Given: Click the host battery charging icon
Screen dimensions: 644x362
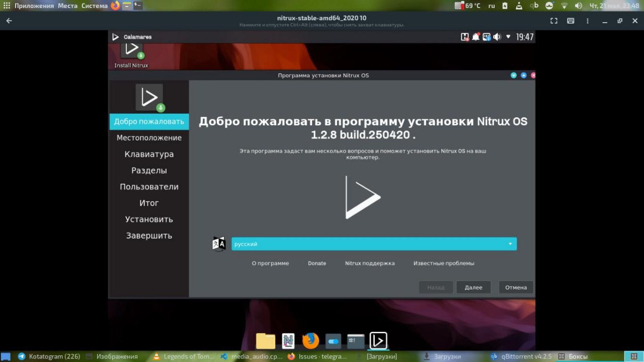Looking at the screenshot, I should [x=505, y=6].
